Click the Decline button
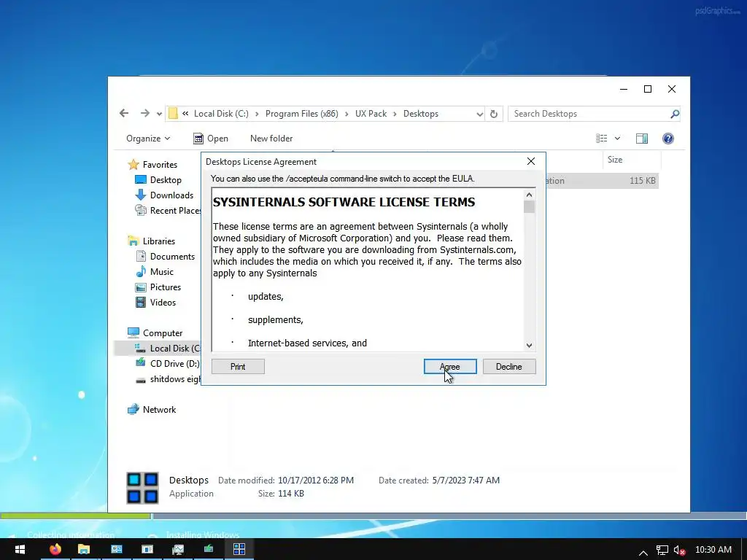747x560 pixels. tap(508, 366)
